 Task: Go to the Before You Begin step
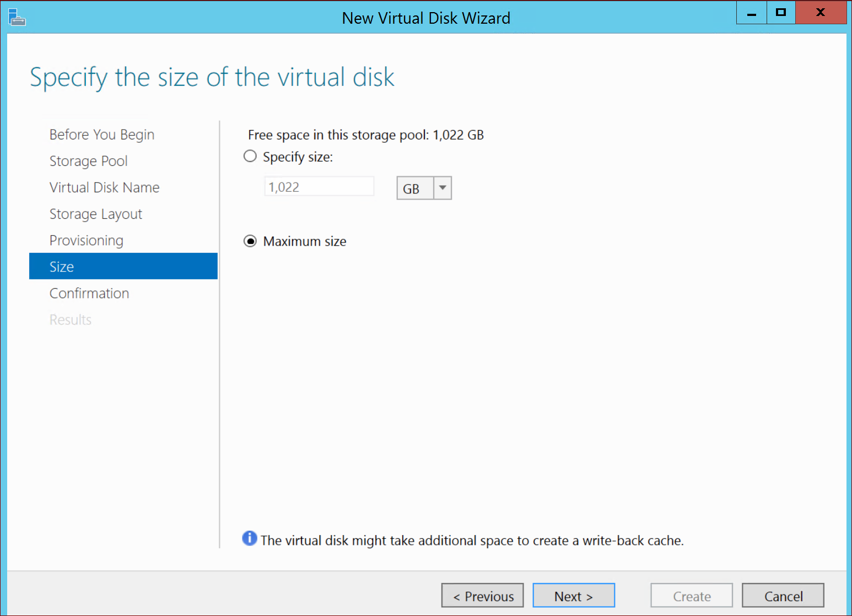(x=102, y=134)
